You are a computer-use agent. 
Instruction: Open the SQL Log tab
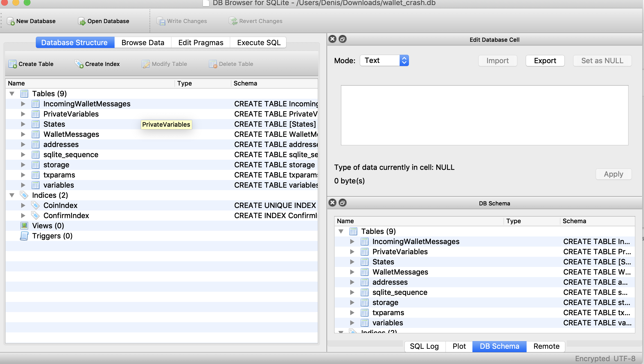424,346
